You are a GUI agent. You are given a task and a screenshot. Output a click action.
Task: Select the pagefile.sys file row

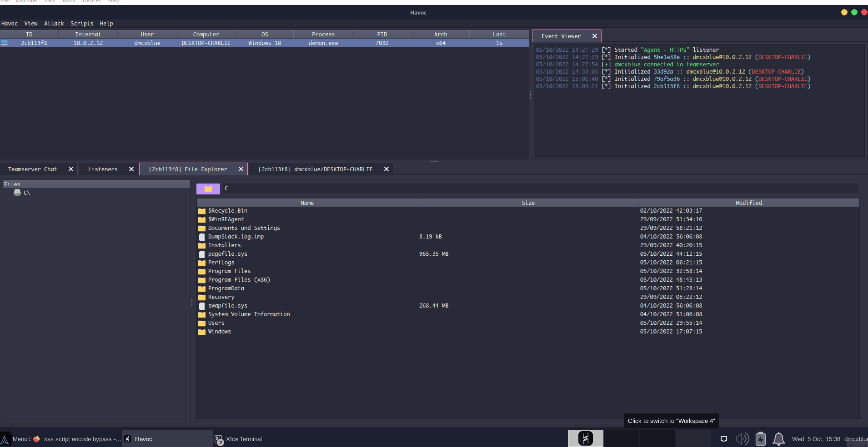(x=227, y=253)
